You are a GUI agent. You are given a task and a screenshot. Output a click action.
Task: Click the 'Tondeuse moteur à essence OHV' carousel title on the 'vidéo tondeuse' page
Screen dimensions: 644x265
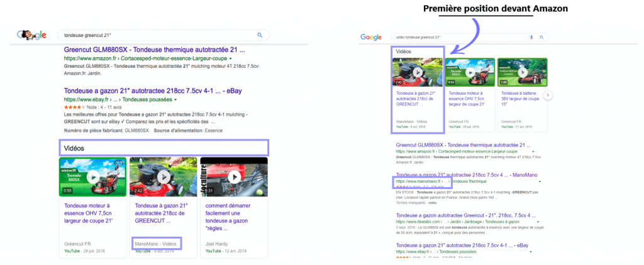tap(468, 99)
